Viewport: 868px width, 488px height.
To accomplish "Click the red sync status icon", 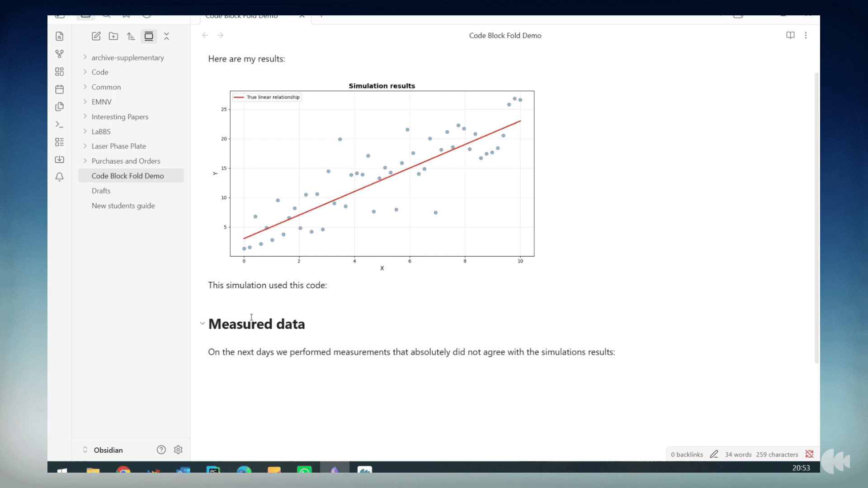I will 809,454.
